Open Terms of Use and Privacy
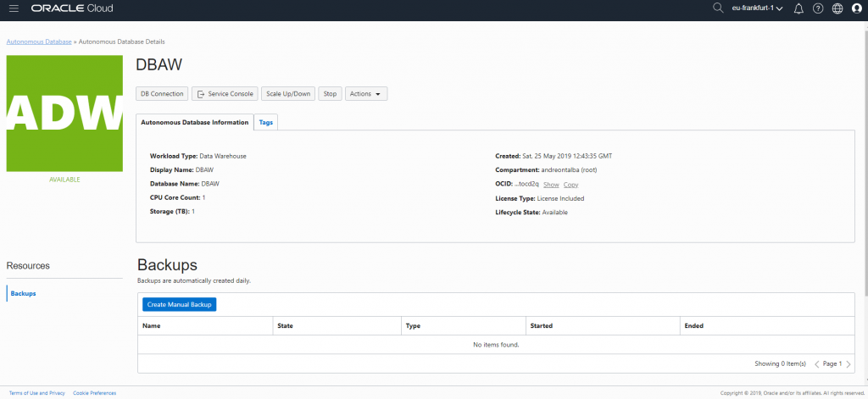This screenshot has height=399, width=868. point(37,393)
